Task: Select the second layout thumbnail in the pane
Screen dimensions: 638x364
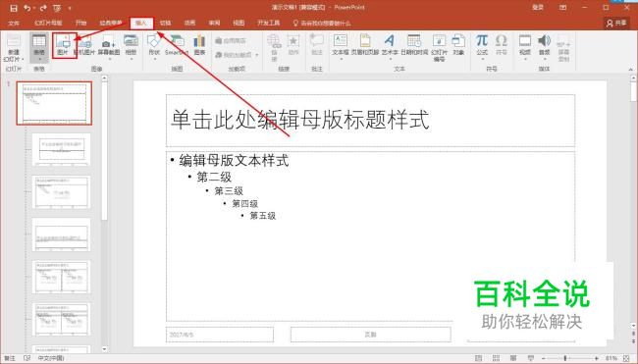Action: point(62,192)
